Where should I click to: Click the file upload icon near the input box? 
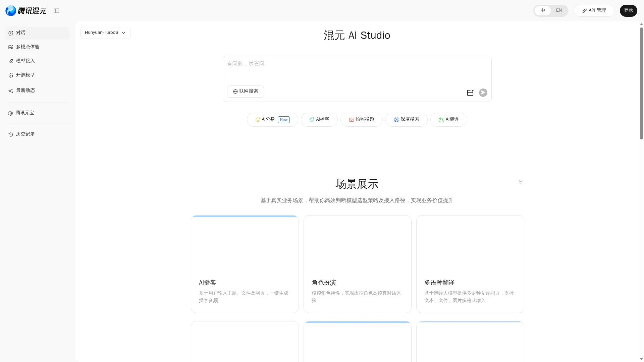(470, 93)
